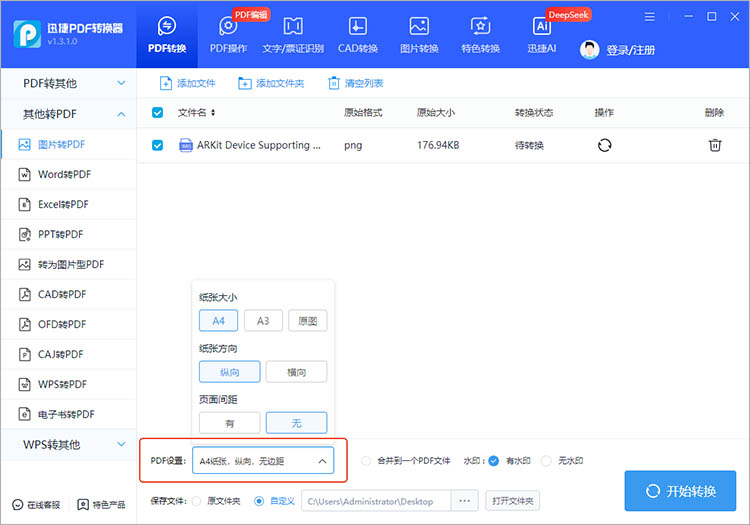750x525 pixels.
Task: Select 自定义 save location
Action: 259,501
